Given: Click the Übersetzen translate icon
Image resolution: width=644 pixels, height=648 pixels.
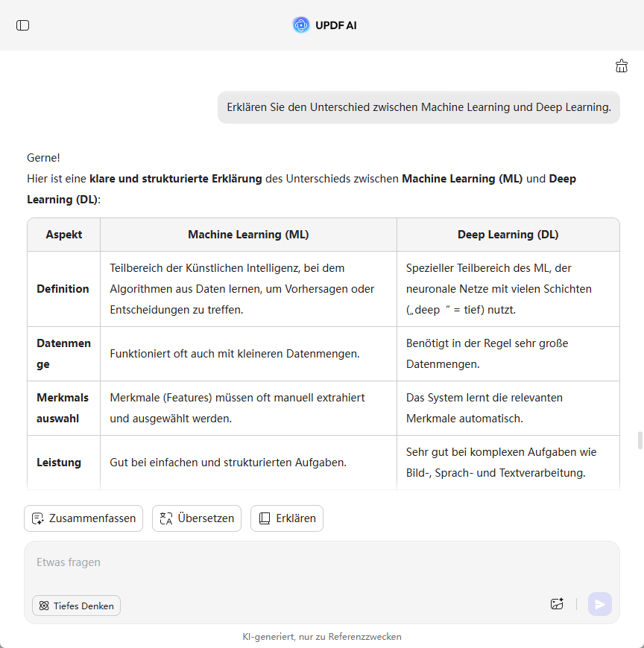Looking at the screenshot, I should tap(166, 518).
